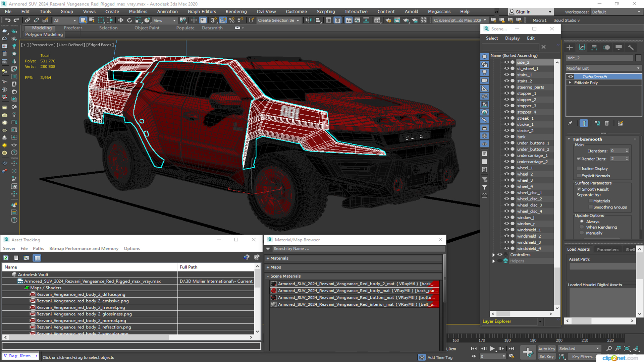The height and width of the screenshot is (362, 644).
Task: Toggle the Percent Snap icon
Action: point(231,20)
